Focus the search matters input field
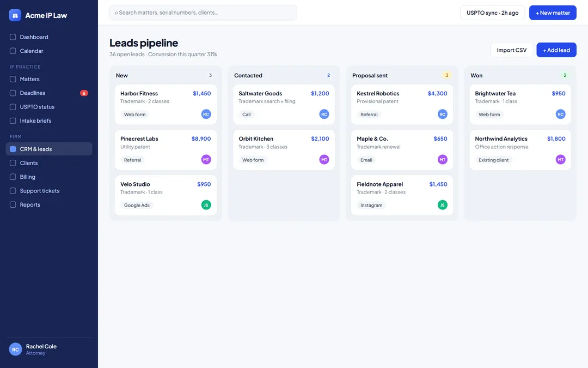 tap(203, 13)
